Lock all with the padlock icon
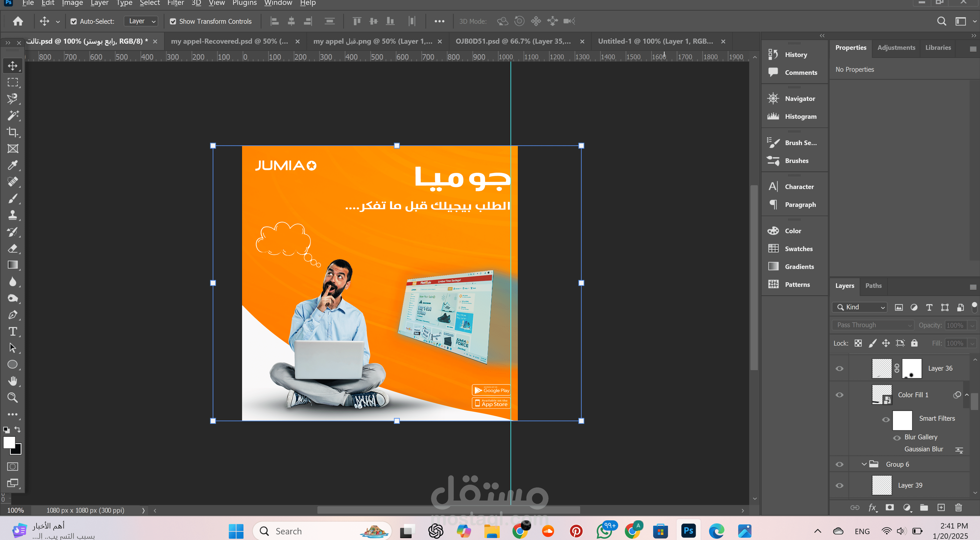Image resolution: width=980 pixels, height=540 pixels. (x=914, y=343)
